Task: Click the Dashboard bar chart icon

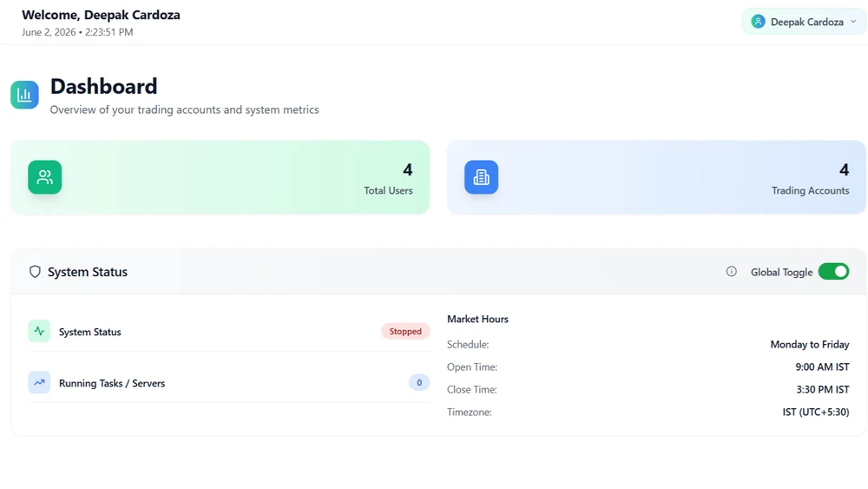Action: tap(24, 95)
